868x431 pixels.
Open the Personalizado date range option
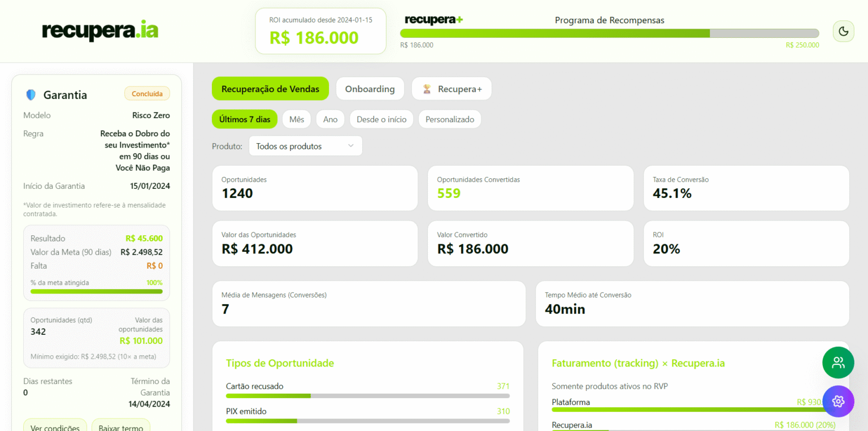point(450,119)
